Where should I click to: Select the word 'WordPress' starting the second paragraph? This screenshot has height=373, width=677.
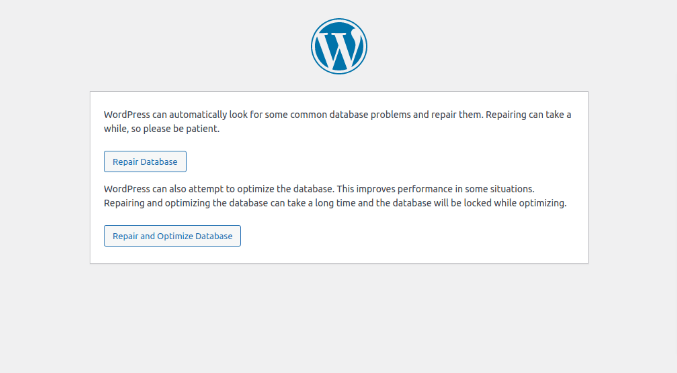click(x=127, y=189)
